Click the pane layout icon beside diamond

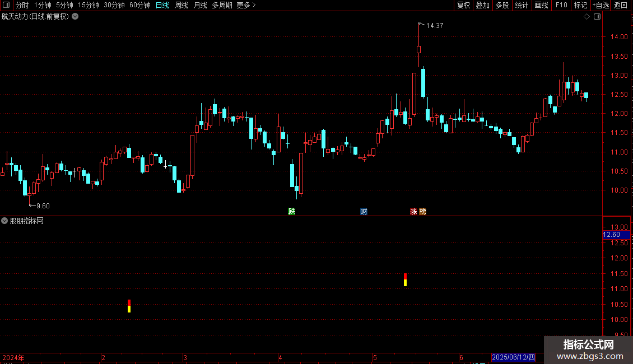pos(597,17)
